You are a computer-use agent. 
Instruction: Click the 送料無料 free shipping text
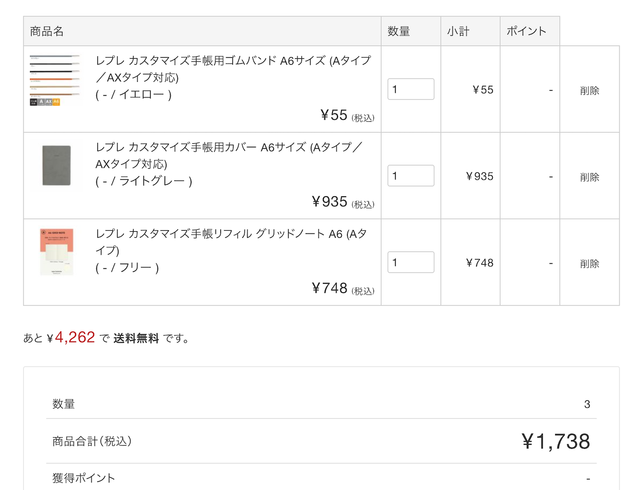tap(135, 339)
